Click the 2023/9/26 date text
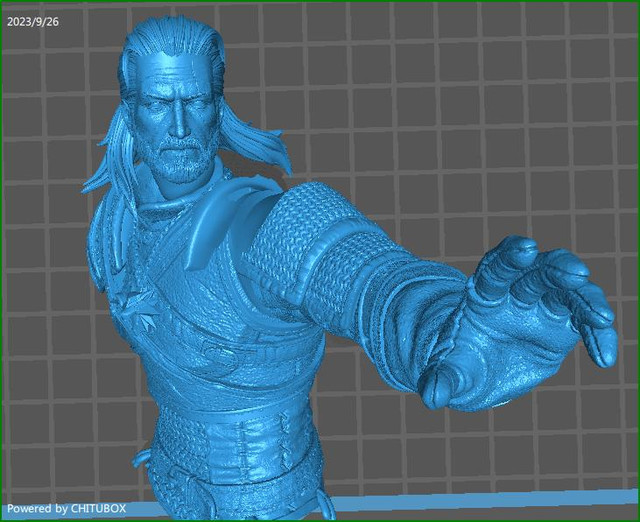Screen dimensions: 640x522 click(x=33, y=22)
